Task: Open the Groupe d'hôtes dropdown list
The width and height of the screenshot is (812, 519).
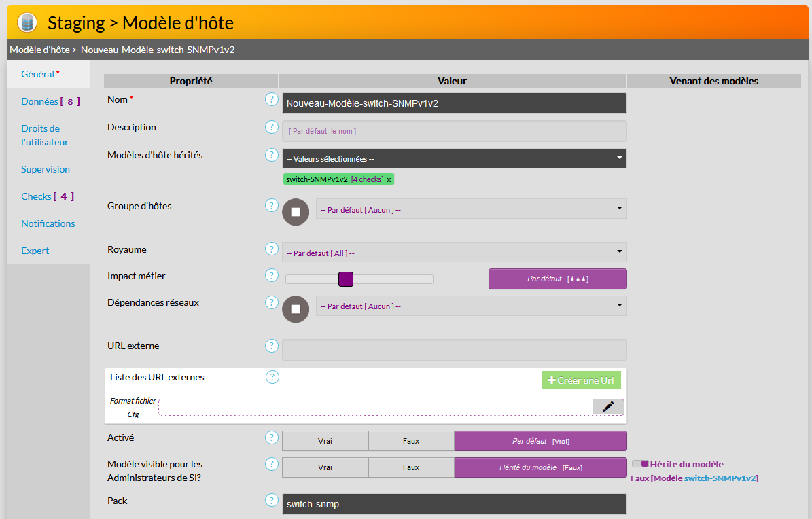Action: click(471, 209)
